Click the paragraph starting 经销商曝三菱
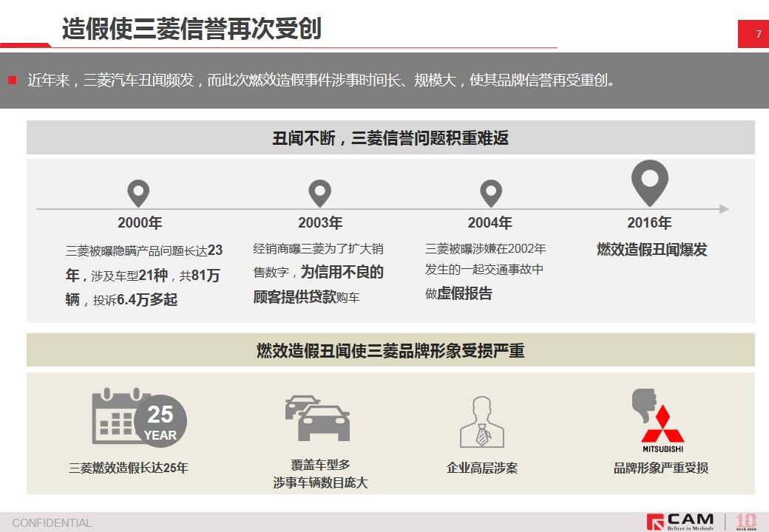The width and height of the screenshot is (769, 532). [318, 273]
